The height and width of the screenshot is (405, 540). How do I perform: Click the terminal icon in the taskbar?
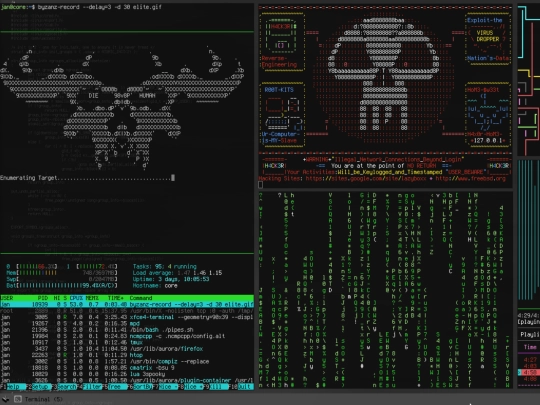[18, 399]
